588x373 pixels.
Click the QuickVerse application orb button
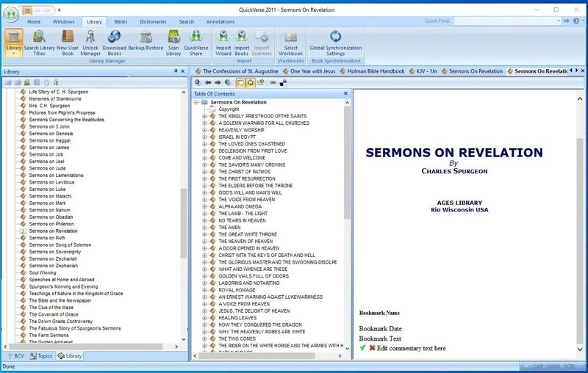click(x=11, y=15)
